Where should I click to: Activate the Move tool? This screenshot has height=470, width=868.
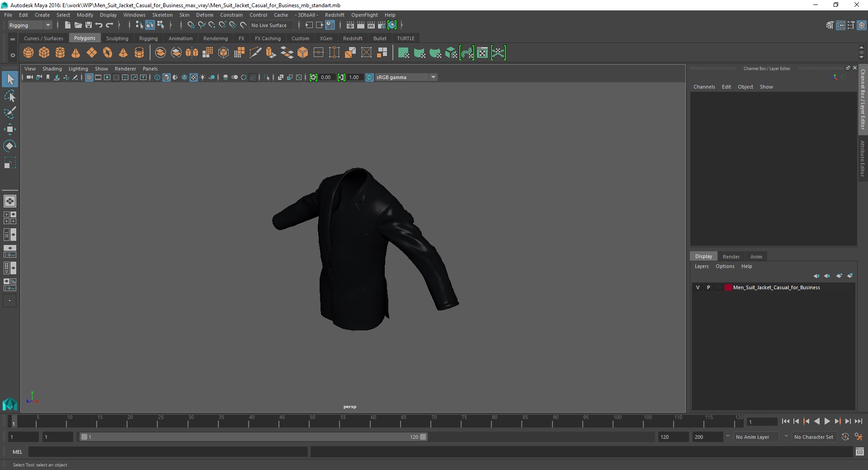(x=9, y=129)
